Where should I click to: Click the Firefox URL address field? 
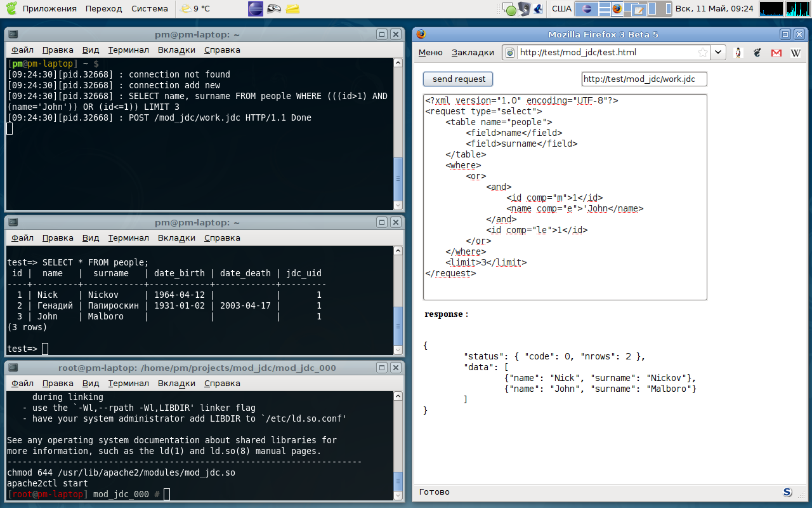tap(606, 53)
